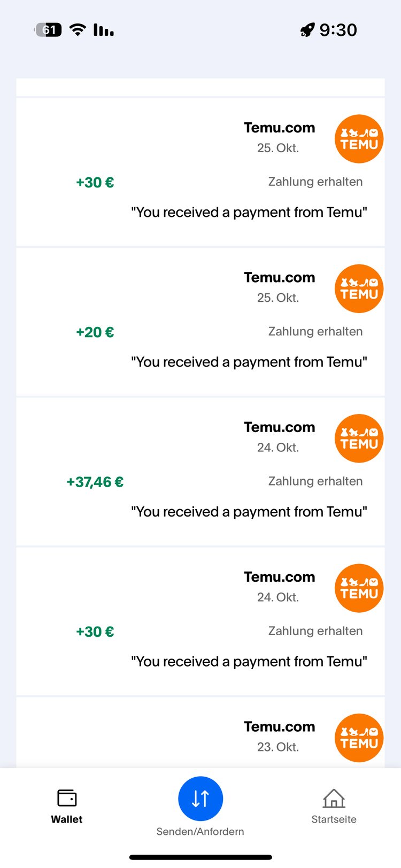Image resolution: width=401 pixels, height=868 pixels.
Task: Select the Startseite tab label
Action: 334,819
